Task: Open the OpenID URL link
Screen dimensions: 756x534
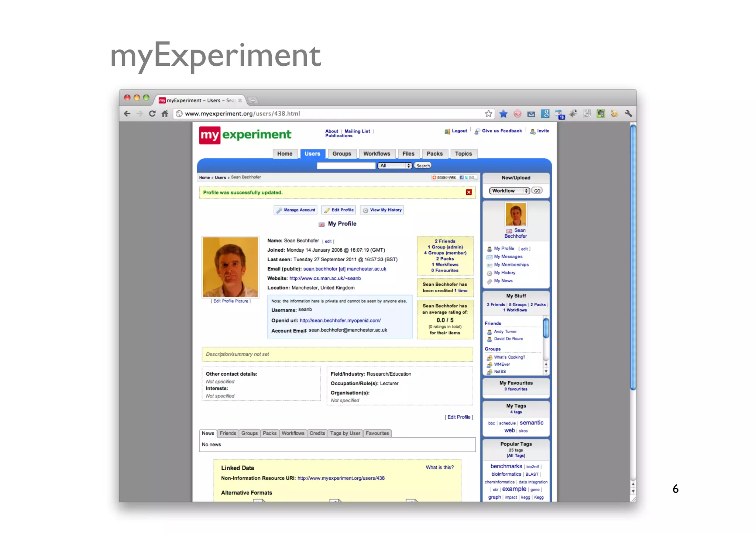Action: coord(340,321)
